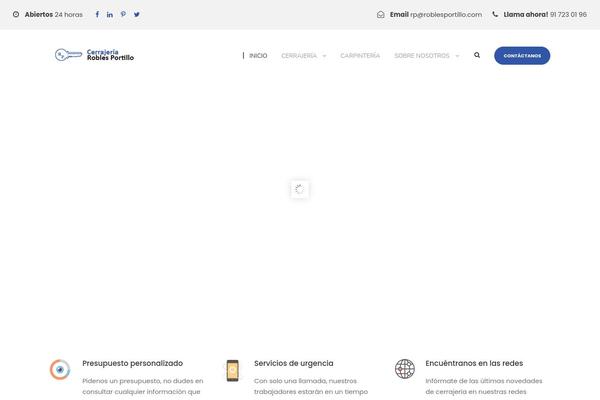
Task: Click the loading spinner in page center
Action: 300,189
